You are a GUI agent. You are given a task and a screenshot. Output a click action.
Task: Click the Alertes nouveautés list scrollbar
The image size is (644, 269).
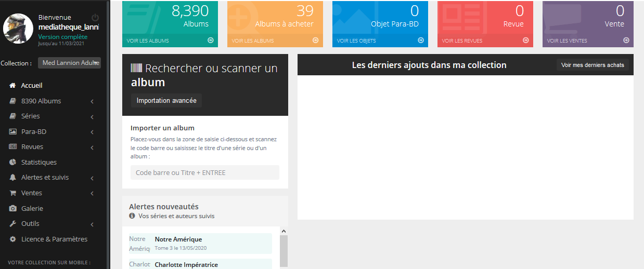tap(284, 249)
